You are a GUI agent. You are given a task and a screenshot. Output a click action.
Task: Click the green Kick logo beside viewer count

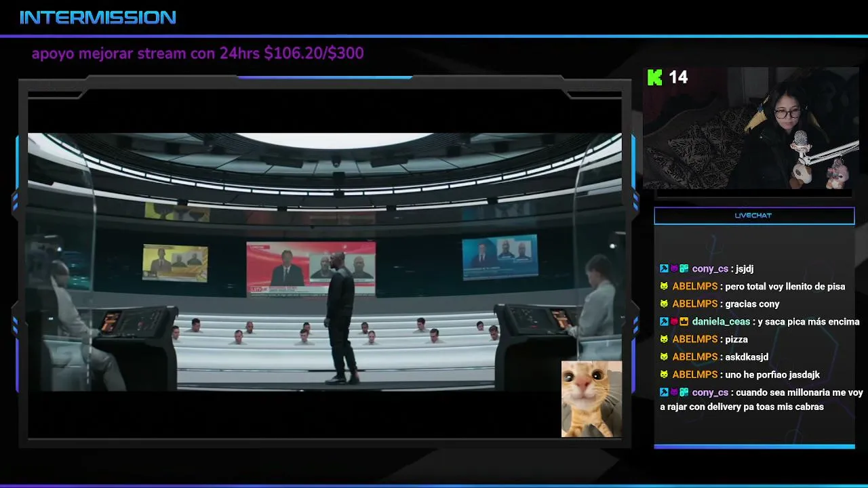pos(654,77)
